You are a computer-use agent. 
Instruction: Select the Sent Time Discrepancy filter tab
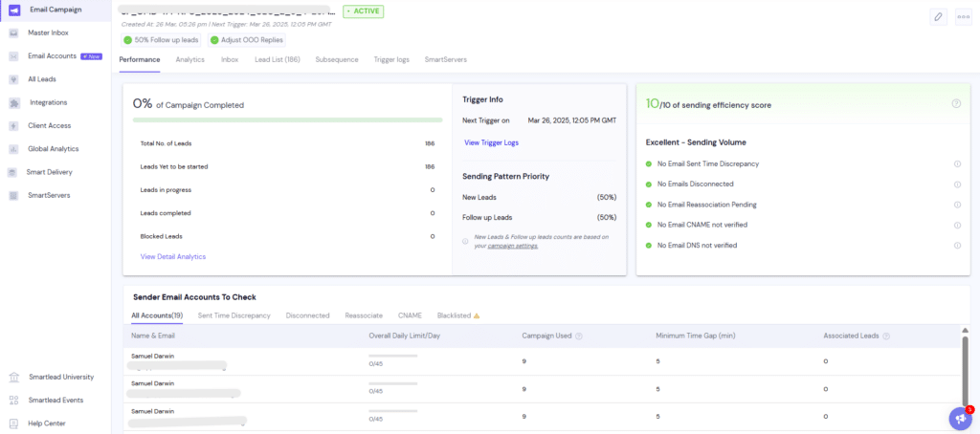coord(234,316)
